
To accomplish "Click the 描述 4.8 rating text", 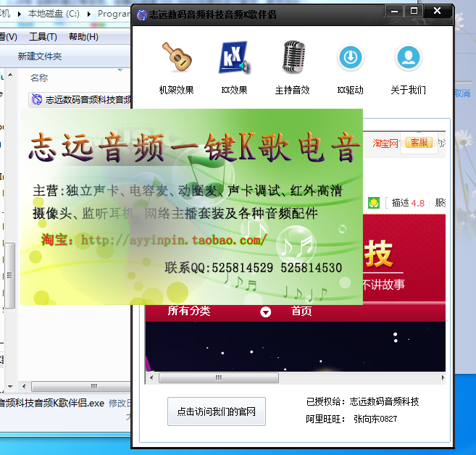I will click(408, 203).
